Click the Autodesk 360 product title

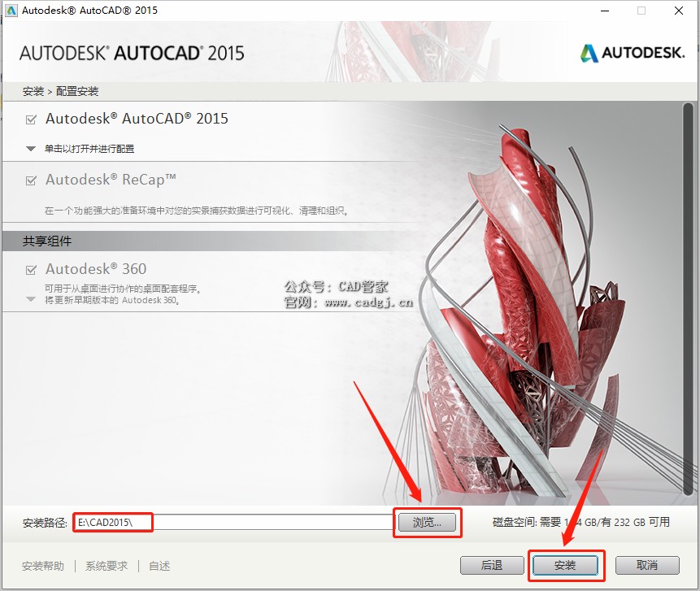(x=96, y=269)
